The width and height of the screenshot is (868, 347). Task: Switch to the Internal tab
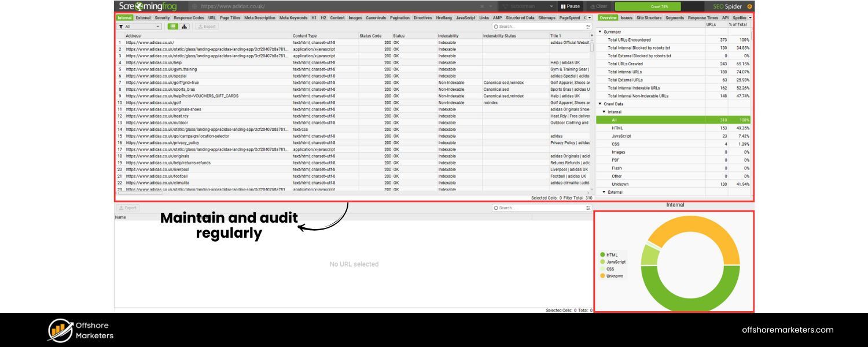pyautogui.click(x=124, y=17)
